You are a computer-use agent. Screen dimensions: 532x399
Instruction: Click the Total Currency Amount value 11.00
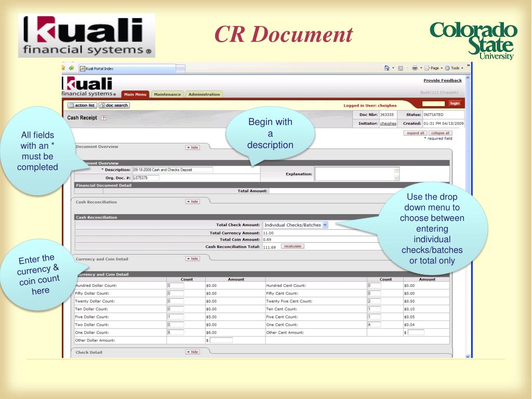click(x=268, y=233)
